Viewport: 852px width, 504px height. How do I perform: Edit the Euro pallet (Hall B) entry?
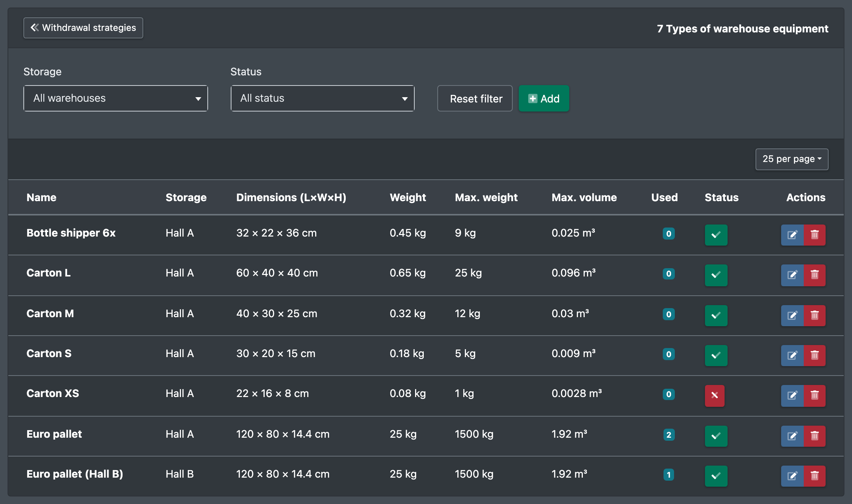click(792, 476)
